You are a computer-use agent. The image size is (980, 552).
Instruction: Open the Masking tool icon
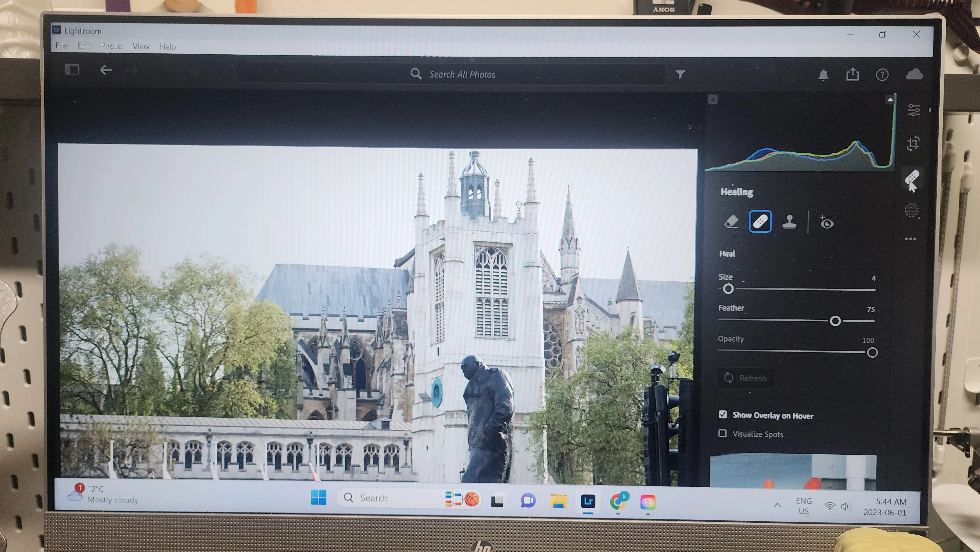[911, 210]
